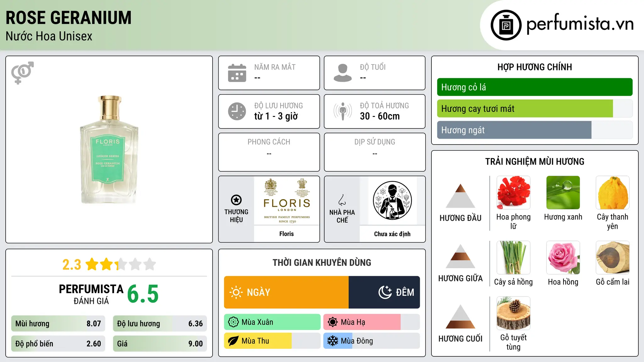The height and width of the screenshot is (362, 644).
Task: Click the base-note pyramid icon above Hương cuối
Action: 460,316
